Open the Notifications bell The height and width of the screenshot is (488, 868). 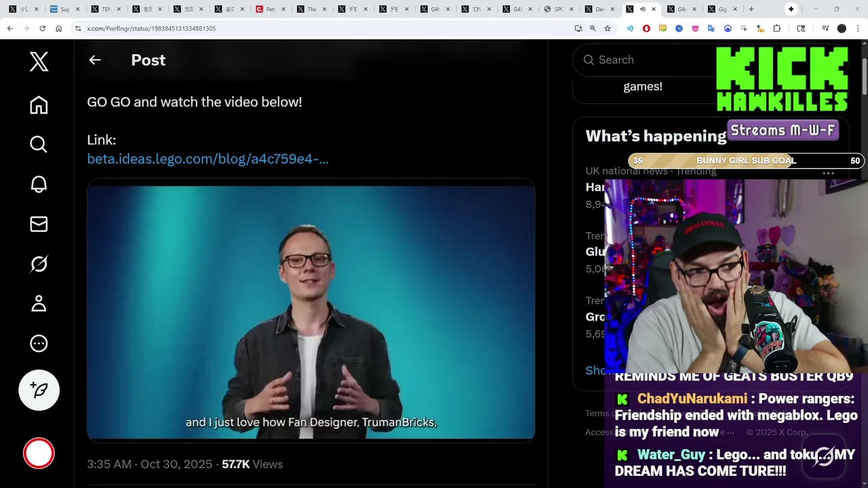(x=39, y=184)
